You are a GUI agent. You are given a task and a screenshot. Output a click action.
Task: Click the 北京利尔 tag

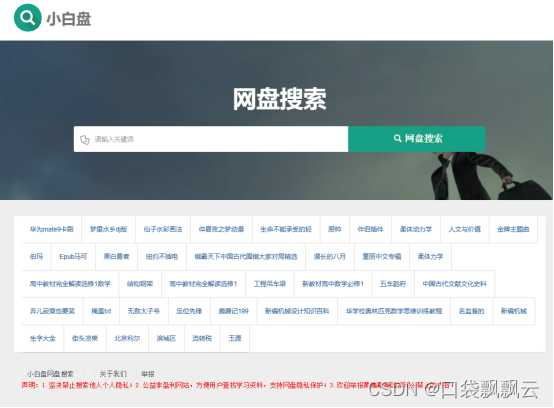128,338
